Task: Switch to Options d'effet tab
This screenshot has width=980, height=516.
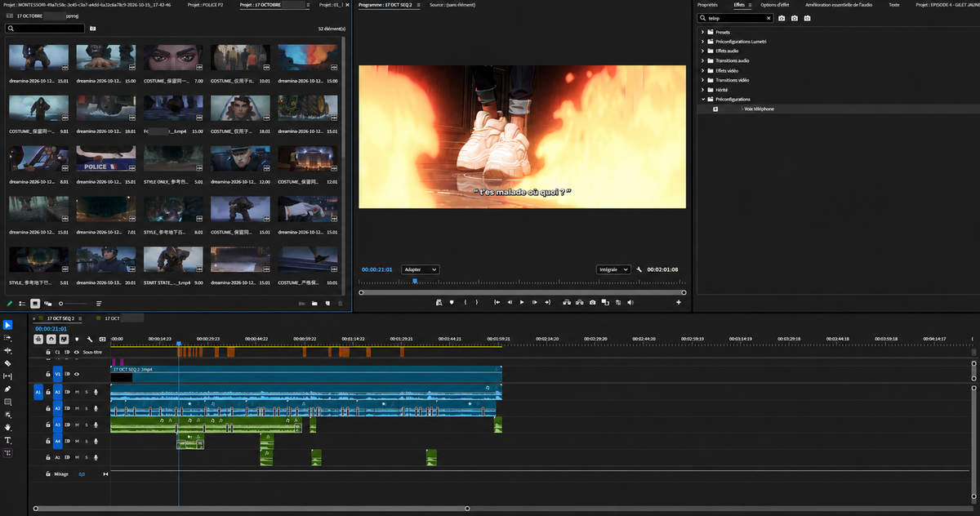Action: pyautogui.click(x=775, y=5)
